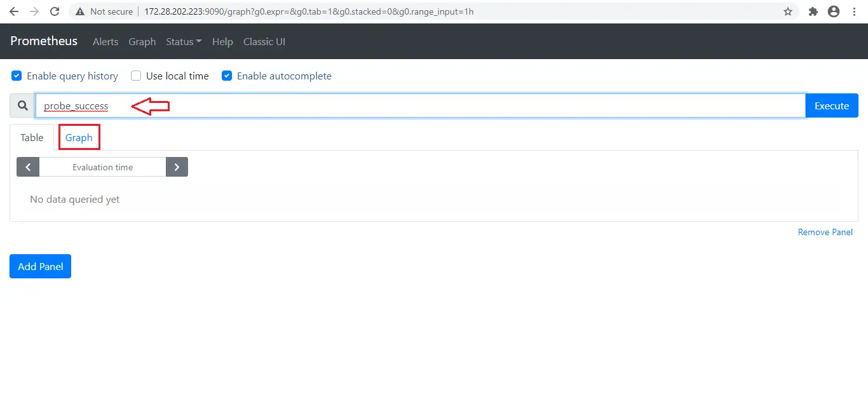The width and height of the screenshot is (868, 394).
Task: Check the Use local time box
Action: [x=136, y=76]
